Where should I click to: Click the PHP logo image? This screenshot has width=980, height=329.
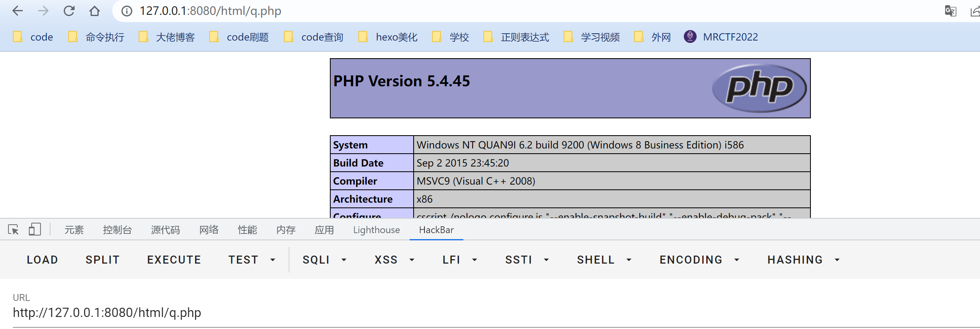click(759, 88)
